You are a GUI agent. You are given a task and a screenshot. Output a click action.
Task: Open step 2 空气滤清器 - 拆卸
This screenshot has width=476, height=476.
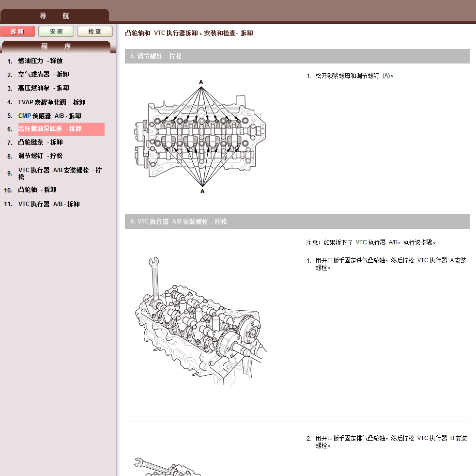click(44, 75)
